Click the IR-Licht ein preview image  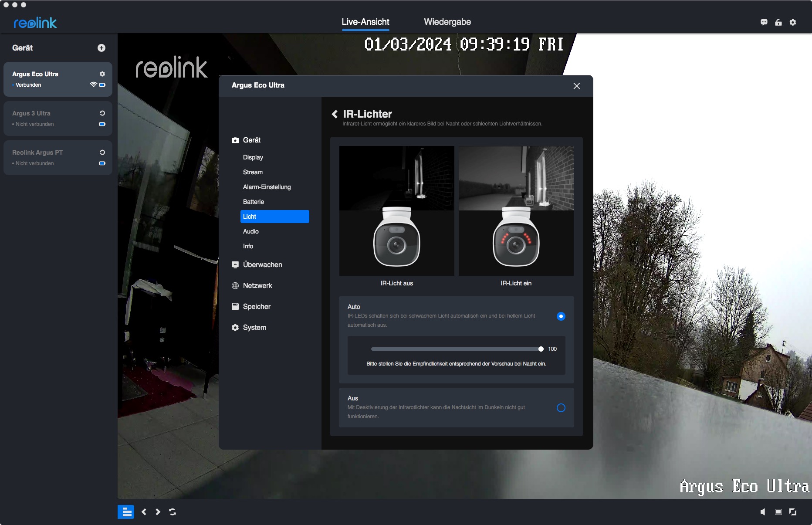pyautogui.click(x=516, y=210)
